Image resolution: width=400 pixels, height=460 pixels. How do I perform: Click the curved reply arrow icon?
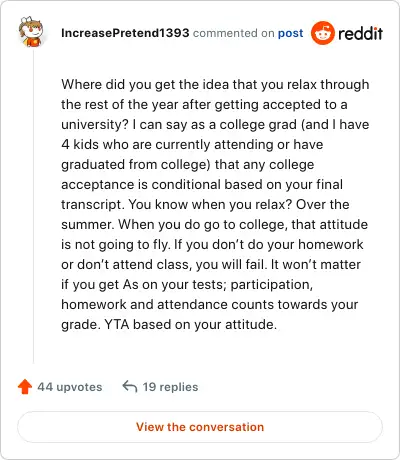click(x=130, y=387)
